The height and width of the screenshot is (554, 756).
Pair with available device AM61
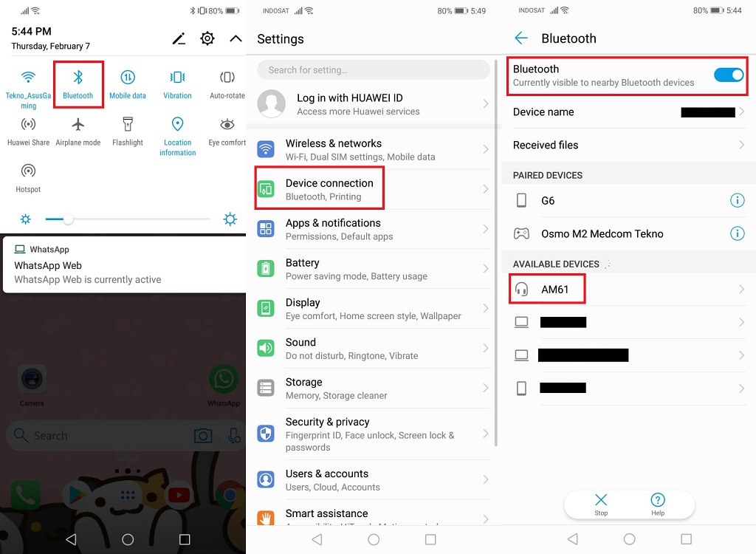pos(629,289)
